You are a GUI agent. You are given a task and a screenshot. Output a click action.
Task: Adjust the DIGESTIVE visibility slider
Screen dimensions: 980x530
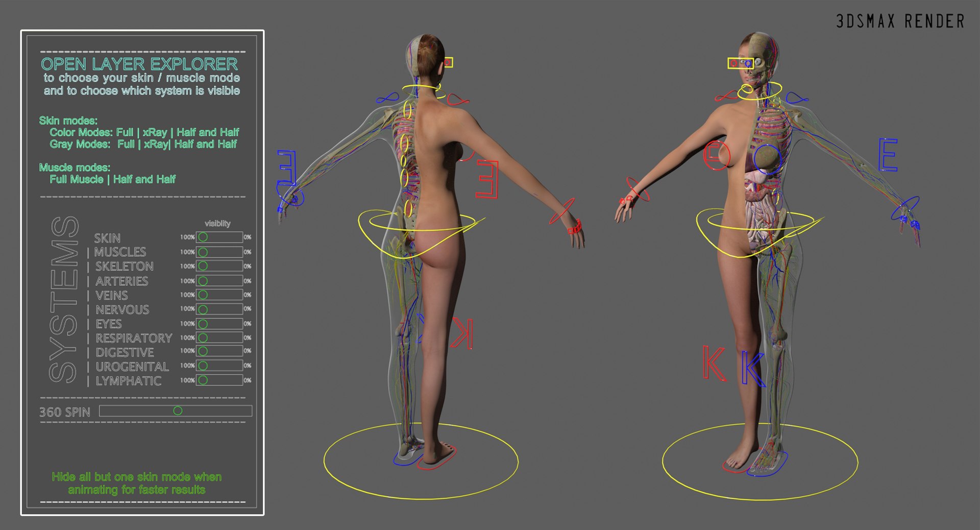(219, 351)
